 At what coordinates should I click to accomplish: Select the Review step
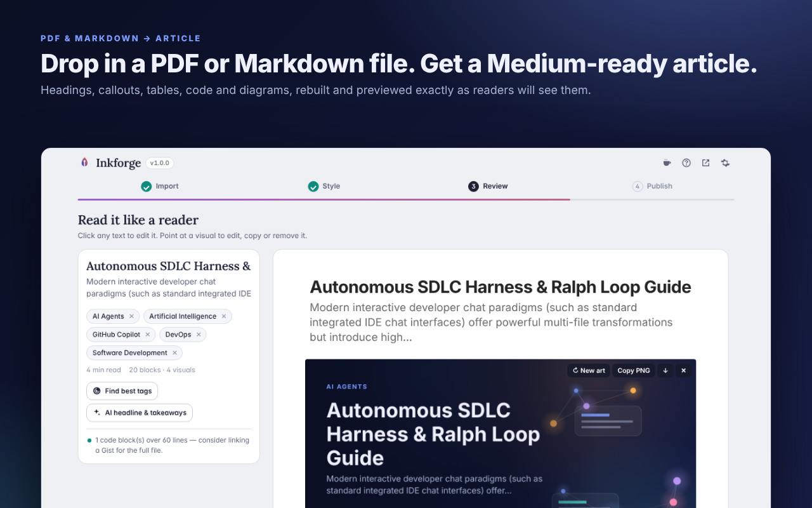tap(488, 186)
